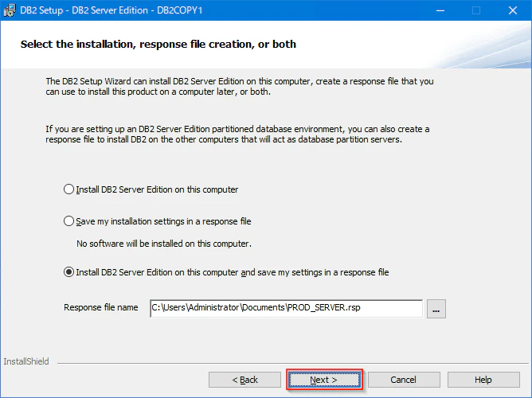Click the window title 'DB2 Setup - DB2 Server Edition'

(x=111, y=10)
